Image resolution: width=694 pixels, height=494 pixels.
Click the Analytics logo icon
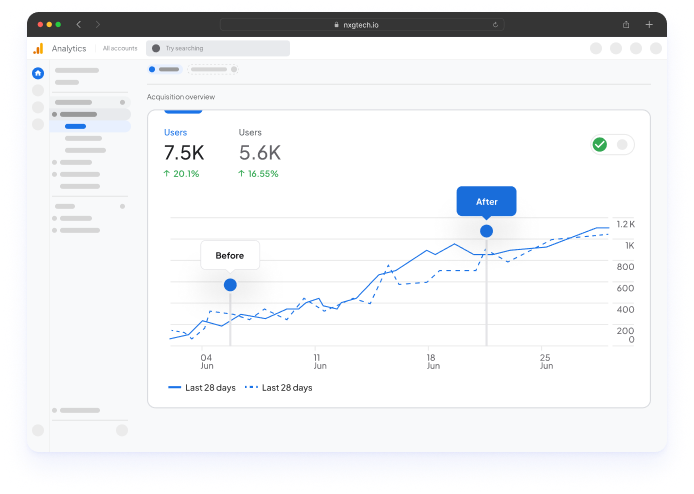click(x=38, y=48)
